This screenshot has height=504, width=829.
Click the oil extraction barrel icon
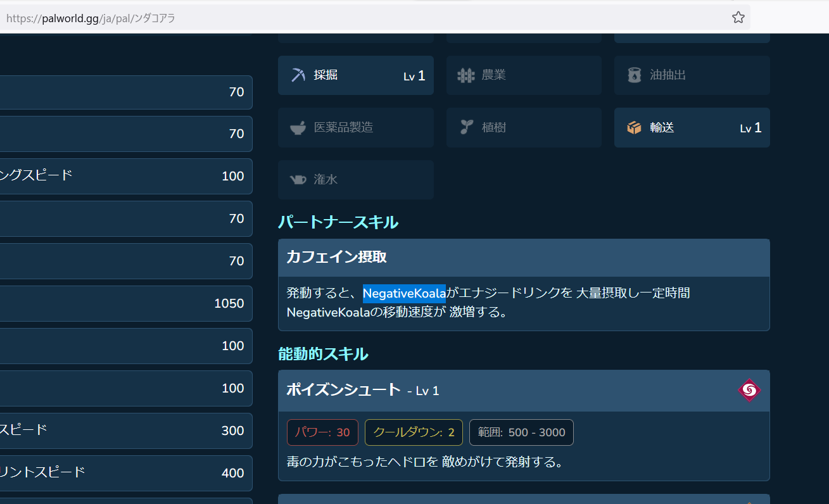tap(635, 75)
